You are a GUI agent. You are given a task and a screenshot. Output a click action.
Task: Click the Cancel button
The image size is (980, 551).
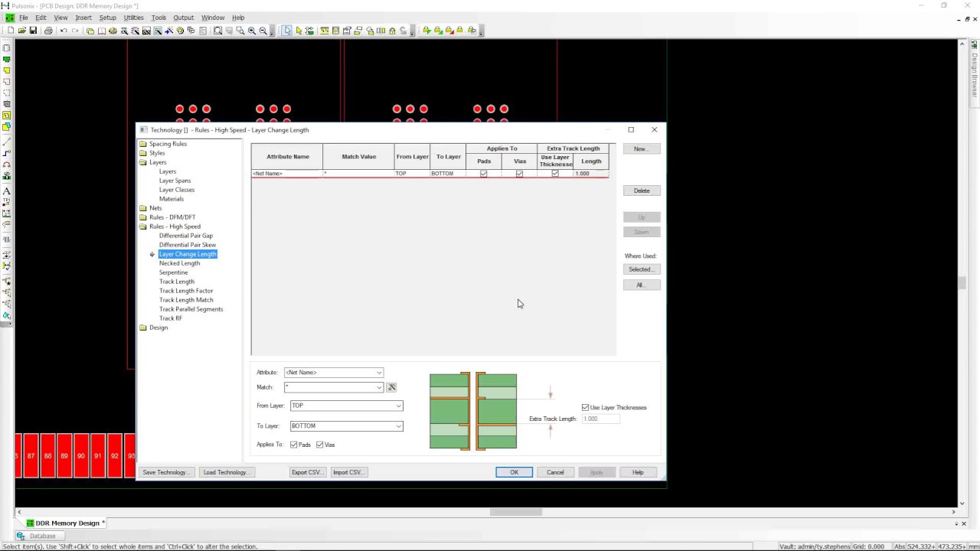[556, 472]
